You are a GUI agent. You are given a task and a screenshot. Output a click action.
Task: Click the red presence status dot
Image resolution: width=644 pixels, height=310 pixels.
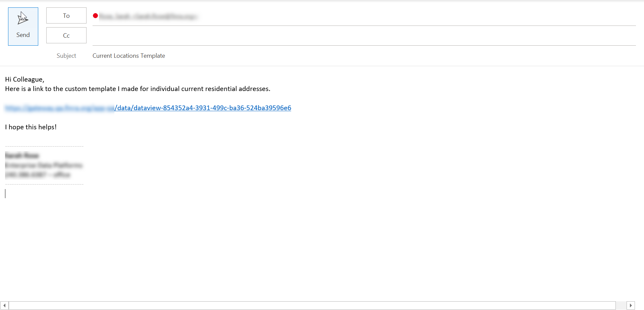(x=96, y=16)
